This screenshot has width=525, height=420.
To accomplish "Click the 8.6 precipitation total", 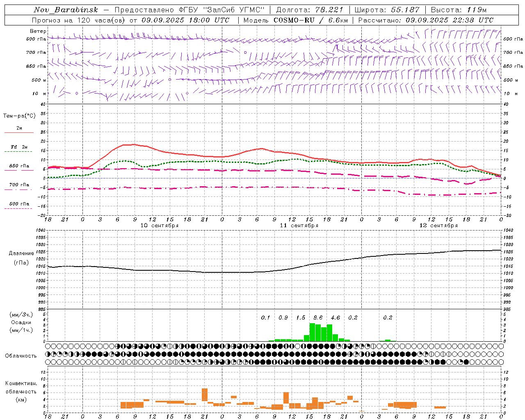I will tap(318, 317).
